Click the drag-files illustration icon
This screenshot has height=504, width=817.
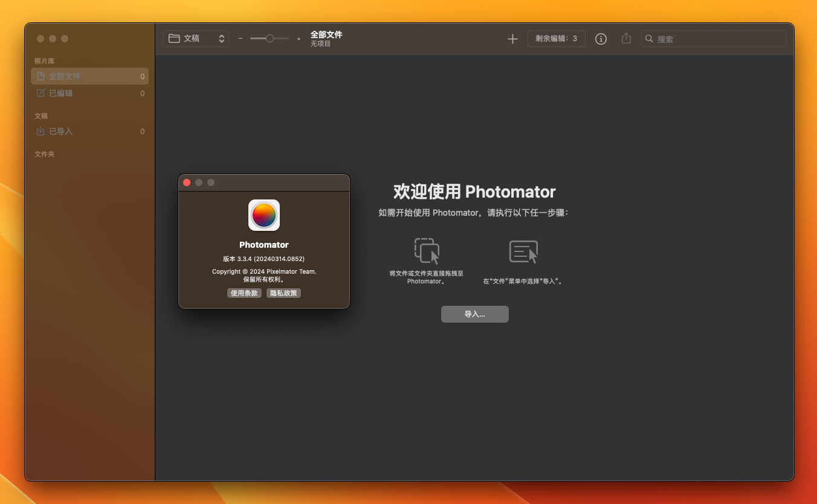pos(427,251)
